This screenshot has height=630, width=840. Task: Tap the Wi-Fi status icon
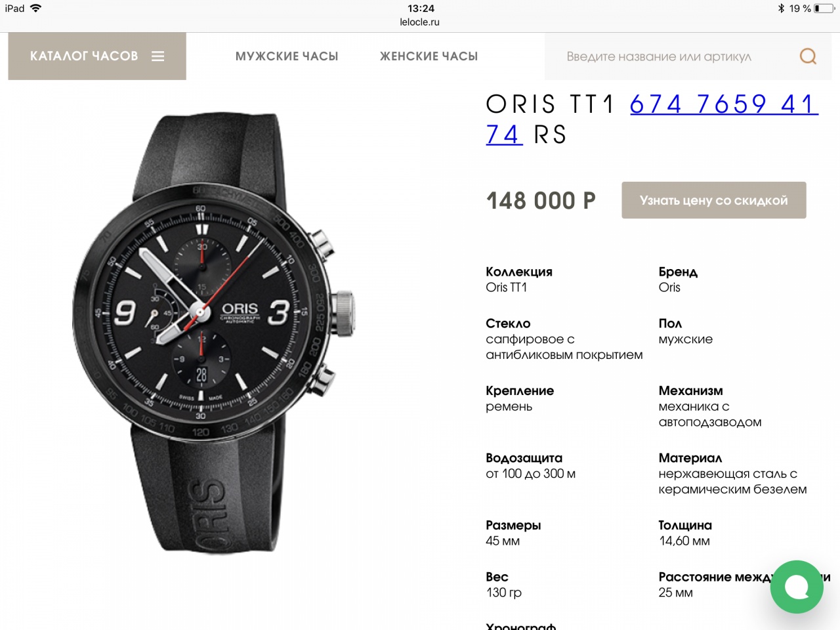point(36,9)
